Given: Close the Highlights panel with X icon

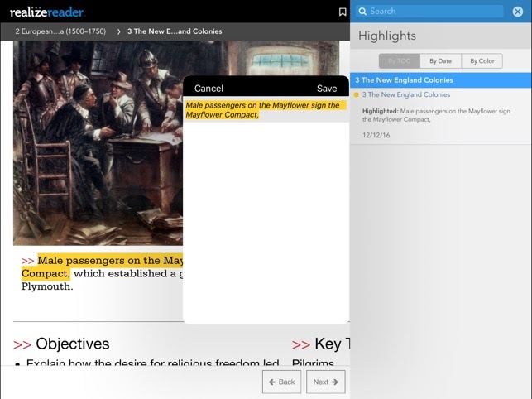Looking at the screenshot, I should 517,12.
